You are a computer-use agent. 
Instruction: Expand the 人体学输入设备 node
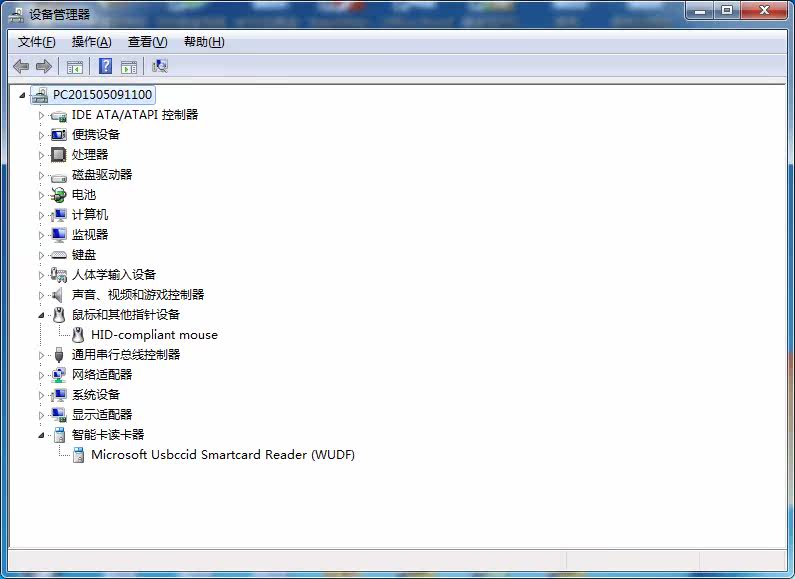(x=41, y=275)
